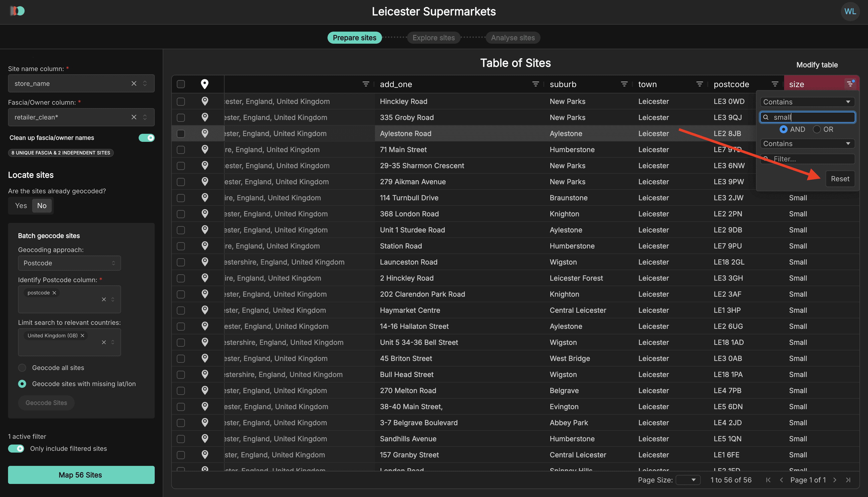Check the Aylestone Road row checkbox

tap(181, 134)
